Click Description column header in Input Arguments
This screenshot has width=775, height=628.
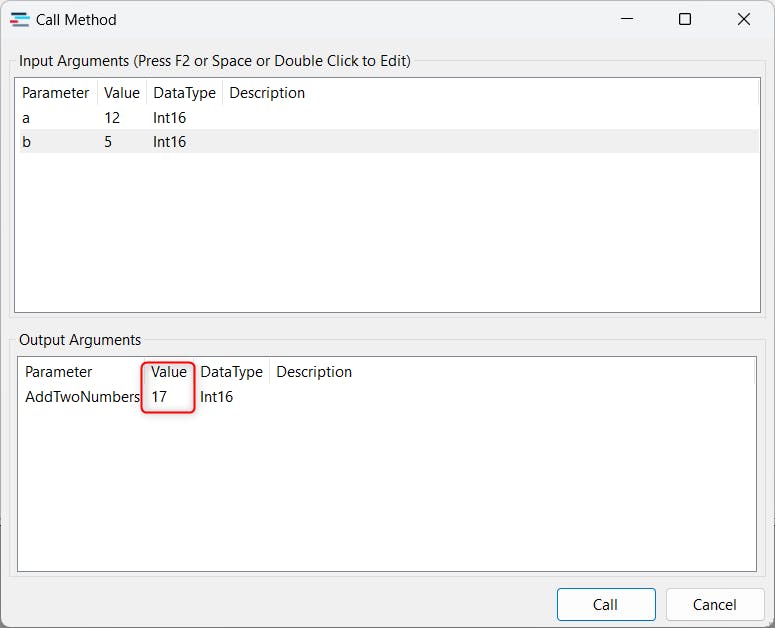(x=267, y=93)
